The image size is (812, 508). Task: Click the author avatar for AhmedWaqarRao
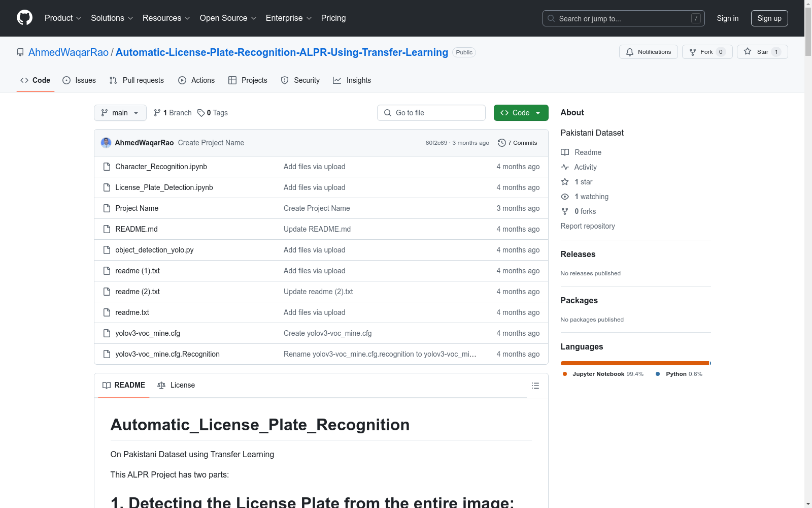pyautogui.click(x=106, y=143)
